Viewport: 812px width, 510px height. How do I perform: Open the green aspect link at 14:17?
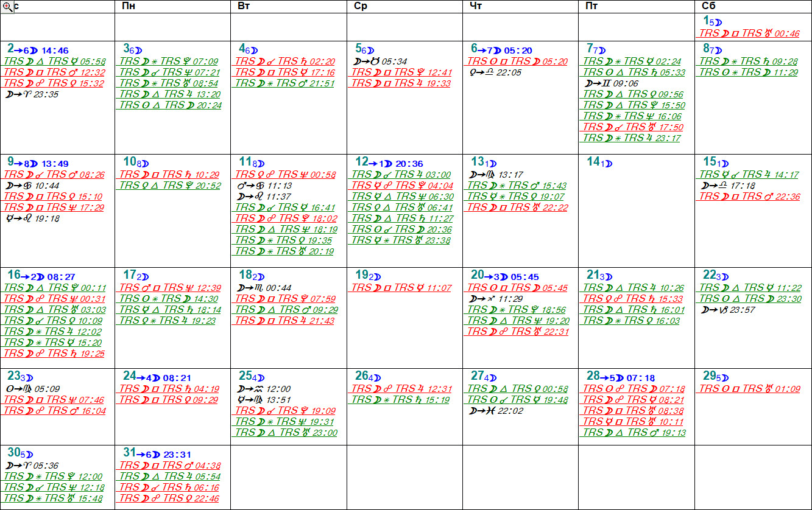coord(749,175)
